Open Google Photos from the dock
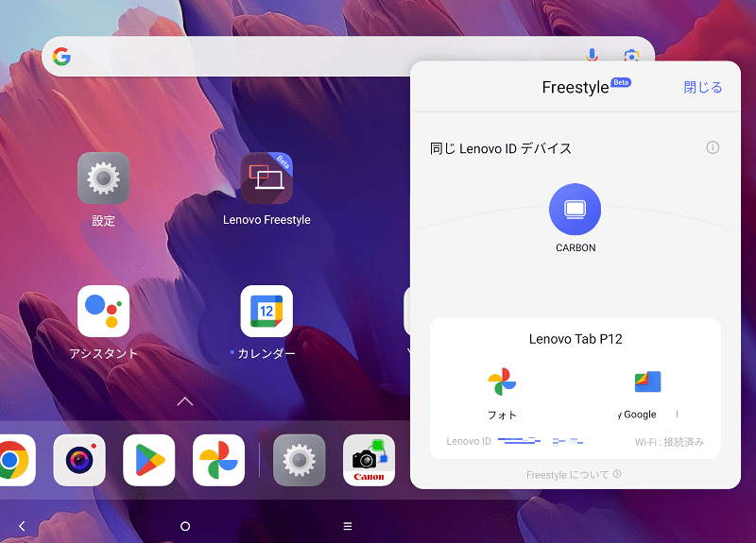756x543 pixels. point(219,460)
